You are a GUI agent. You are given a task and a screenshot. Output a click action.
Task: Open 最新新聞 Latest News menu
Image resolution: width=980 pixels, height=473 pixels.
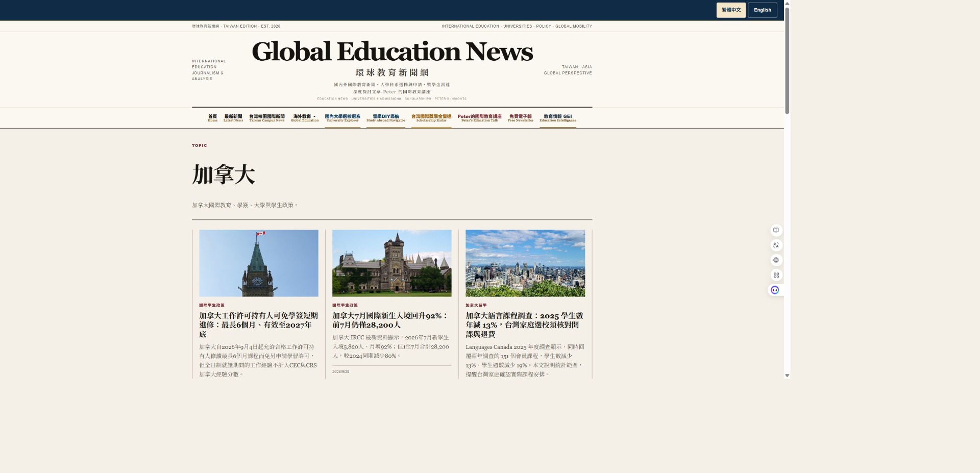233,118
